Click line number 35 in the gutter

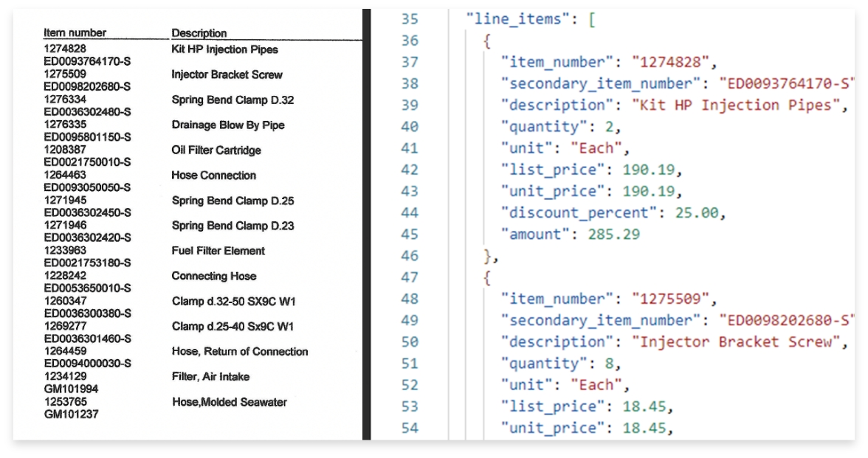pos(409,19)
